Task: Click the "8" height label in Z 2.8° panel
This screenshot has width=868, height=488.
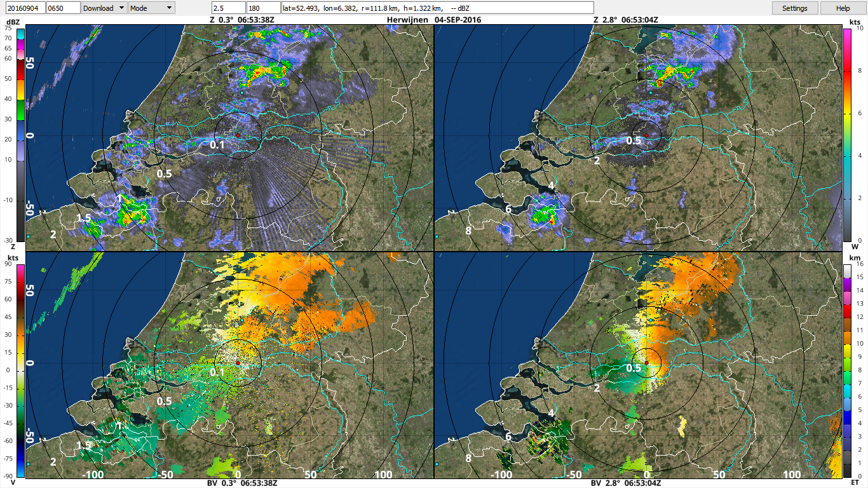Action: click(x=468, y=231)
